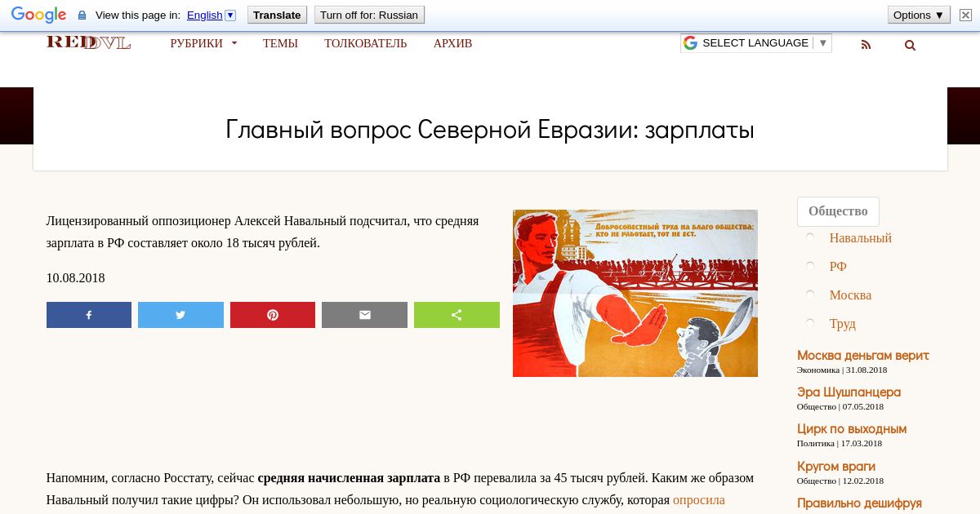980x514 pixels.
Task: Pin article on Pinterest
Action: point(273,315)
